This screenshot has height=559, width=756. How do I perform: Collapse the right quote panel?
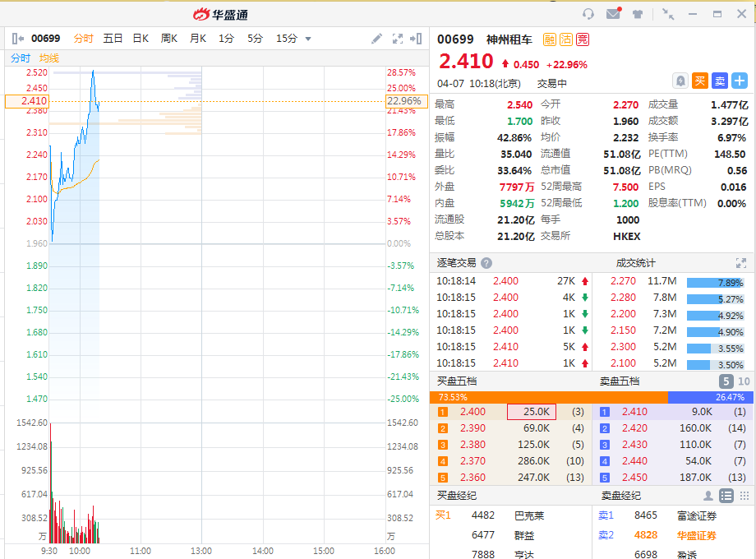click(417, 39)
